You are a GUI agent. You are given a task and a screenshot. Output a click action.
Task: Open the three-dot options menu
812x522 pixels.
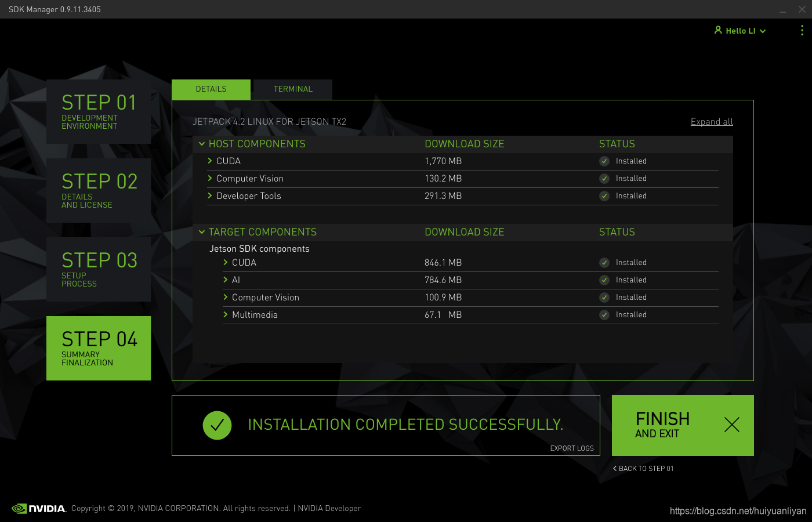click(802, 30)
